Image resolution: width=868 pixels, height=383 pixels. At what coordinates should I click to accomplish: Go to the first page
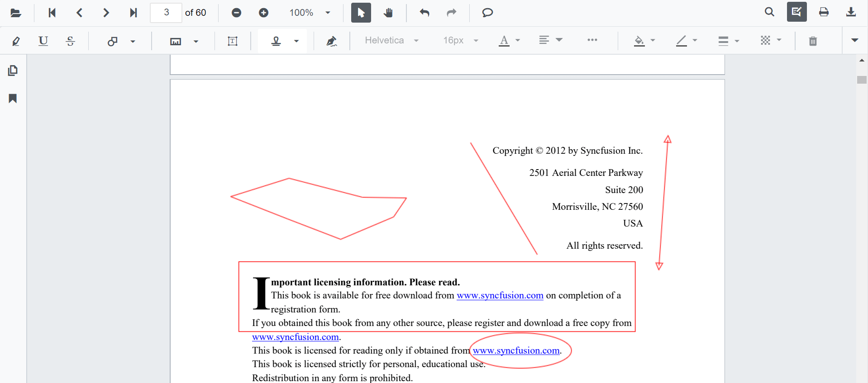click(x=52, y=13)
